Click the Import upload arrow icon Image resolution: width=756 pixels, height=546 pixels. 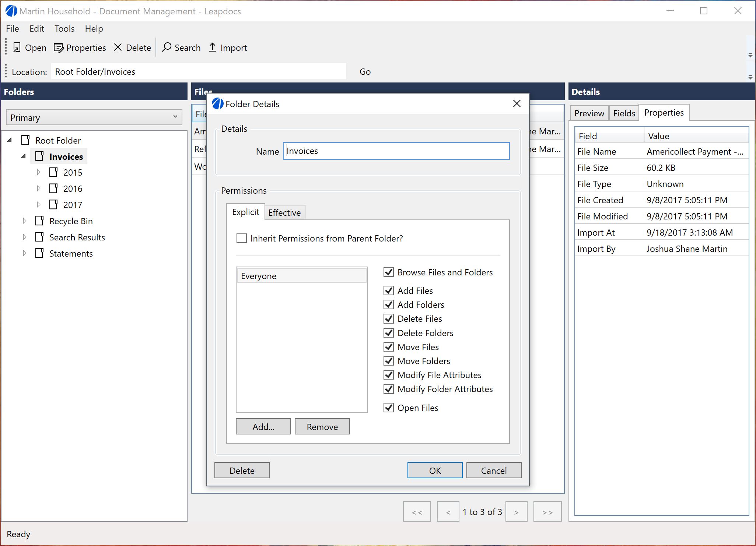click(x=213, y=47)
